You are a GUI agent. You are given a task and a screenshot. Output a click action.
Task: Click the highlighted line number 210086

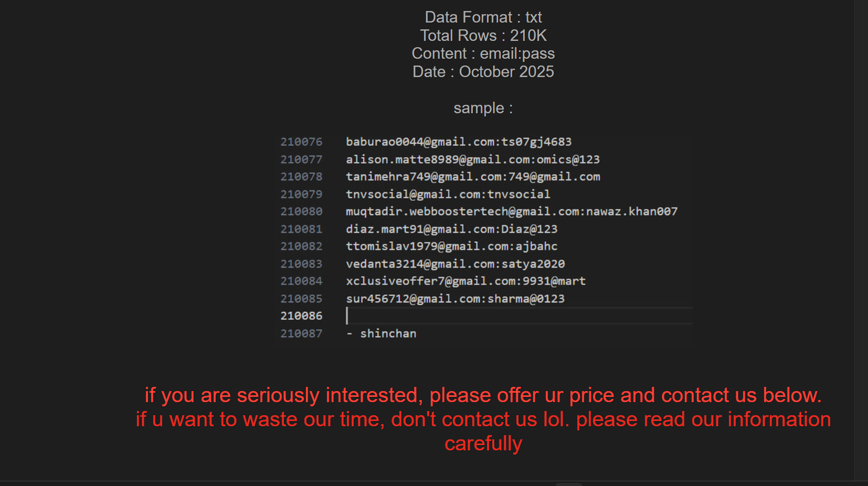[x=301, y=316]
